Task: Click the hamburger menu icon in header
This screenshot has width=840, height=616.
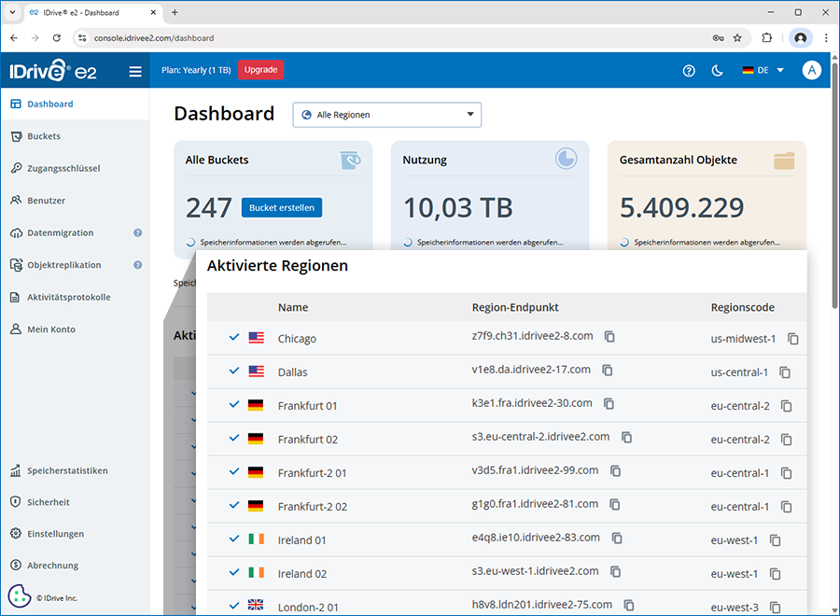Action: 135,71
